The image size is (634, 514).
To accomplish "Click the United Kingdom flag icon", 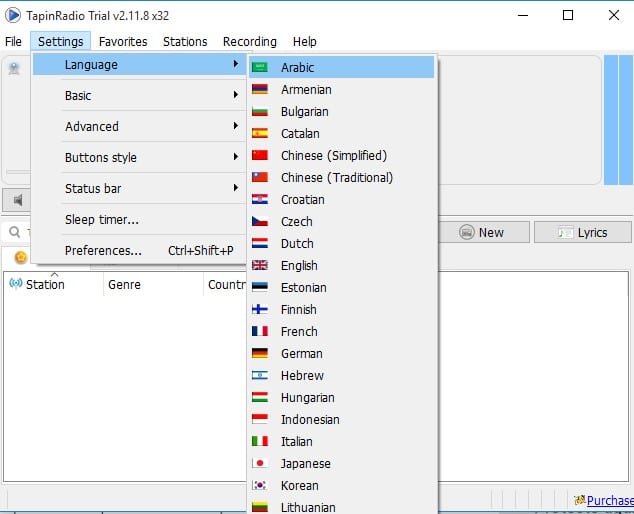I will [x=260, y=266].
